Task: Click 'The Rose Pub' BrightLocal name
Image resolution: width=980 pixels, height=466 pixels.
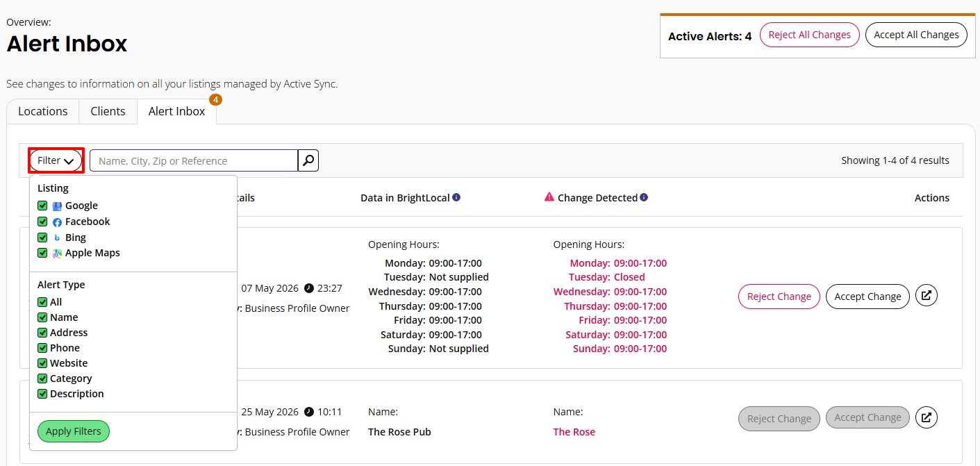Action: 399,432
